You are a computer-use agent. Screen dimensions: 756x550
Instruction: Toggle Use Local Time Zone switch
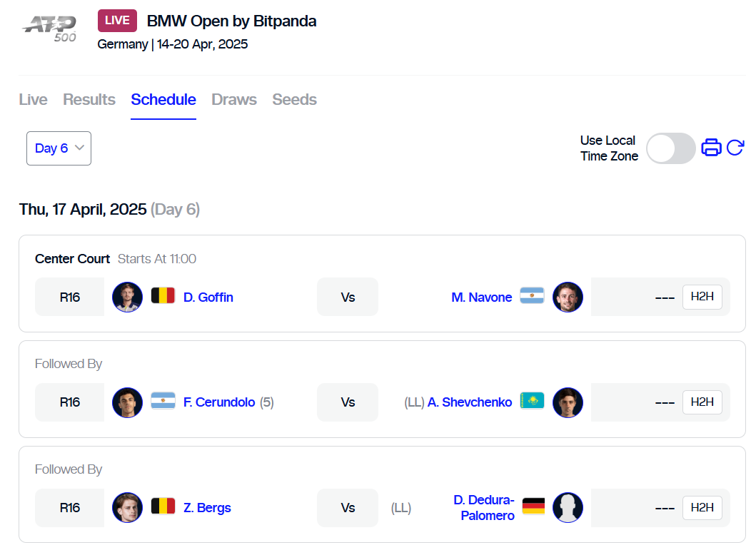670,148
